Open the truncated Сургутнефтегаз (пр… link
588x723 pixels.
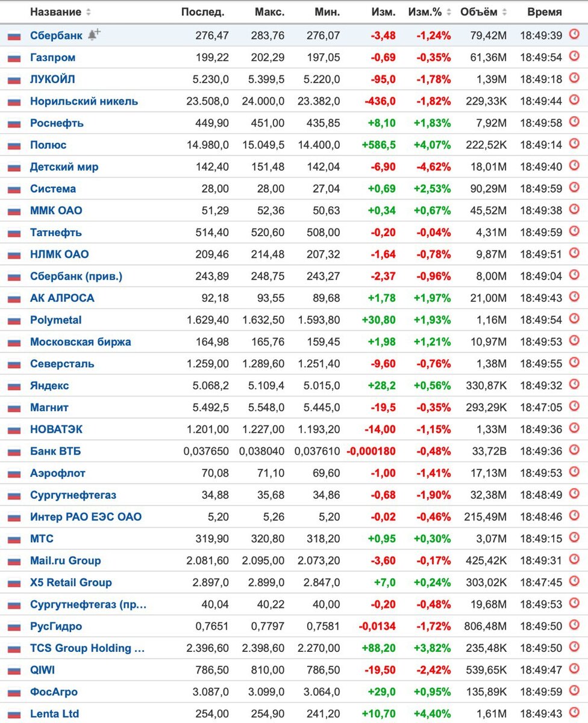click(88, 604)
